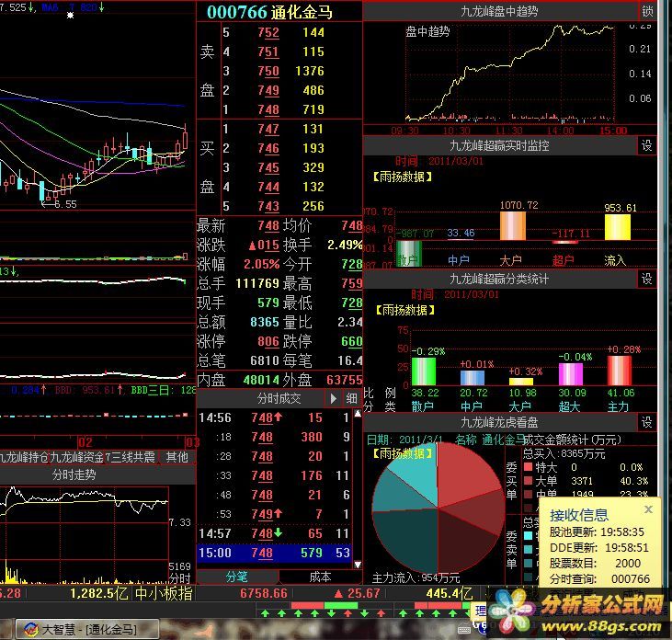Select sell level 5 price 752
This screenshot has width=672, height=640.
tap(268, 32)
